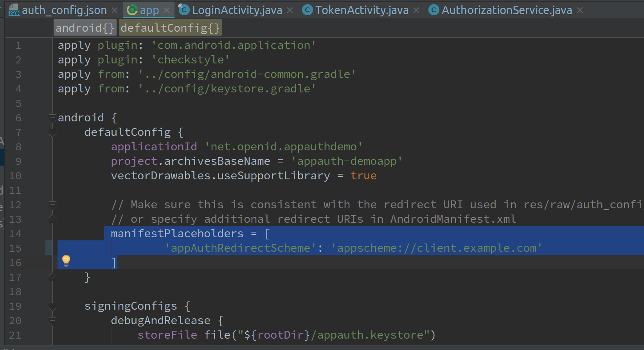Click the JSON file icon on auth_config.json tab
The width and height of the screenshot is (644, 350).
point(14,10)
